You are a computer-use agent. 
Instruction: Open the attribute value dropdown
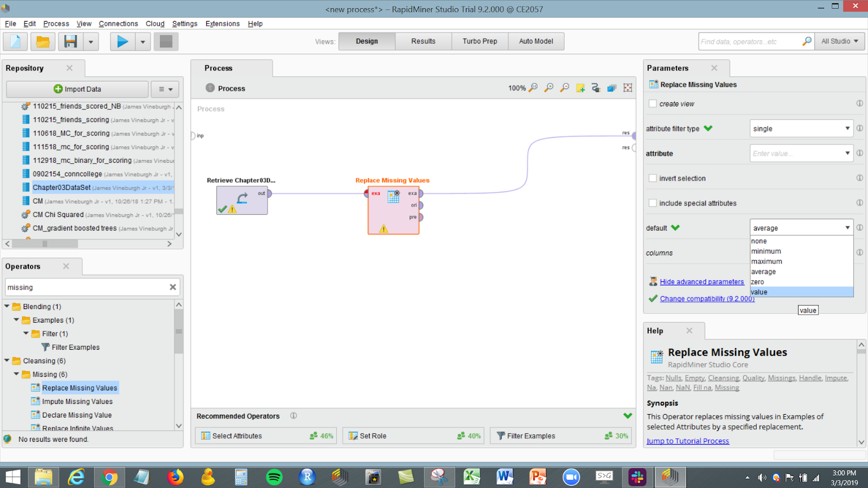click(802, 153)
